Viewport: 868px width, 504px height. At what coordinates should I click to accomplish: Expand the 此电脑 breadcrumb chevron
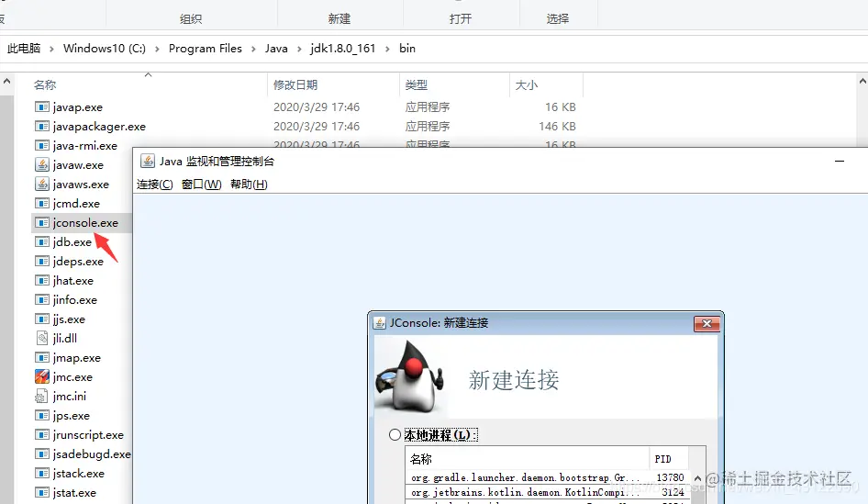(51, 49)
